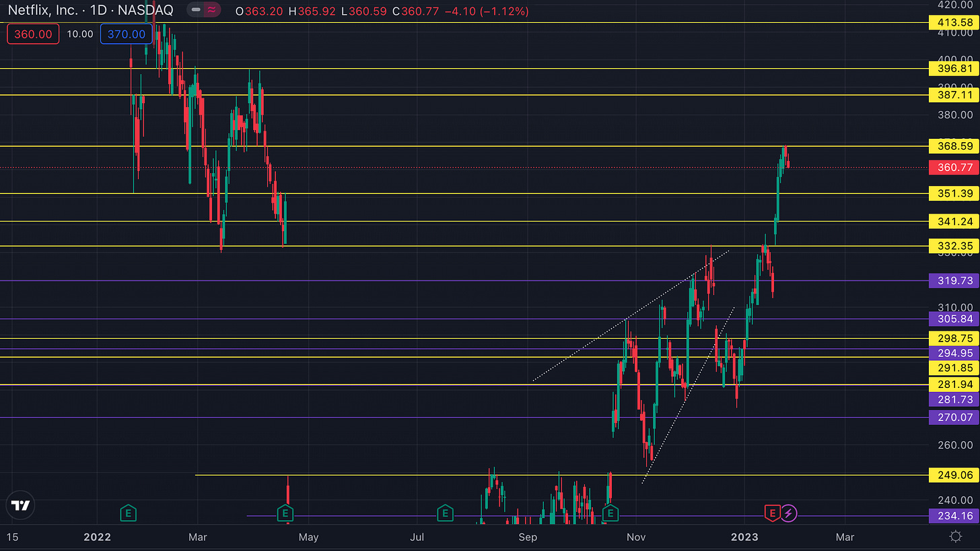Click the 2023 label on time axis
Viewport: 980px width, 551px height.
(x=744, y=537)
